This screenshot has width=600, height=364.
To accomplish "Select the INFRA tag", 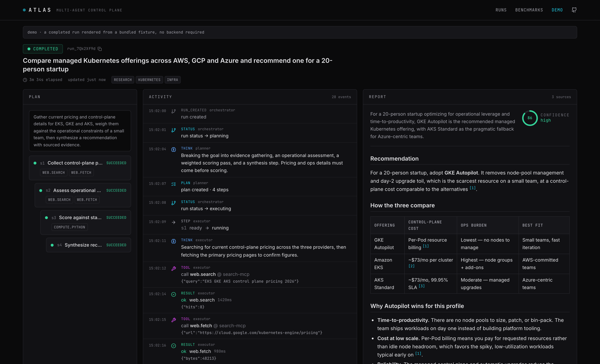I will [x=172, y=80].
